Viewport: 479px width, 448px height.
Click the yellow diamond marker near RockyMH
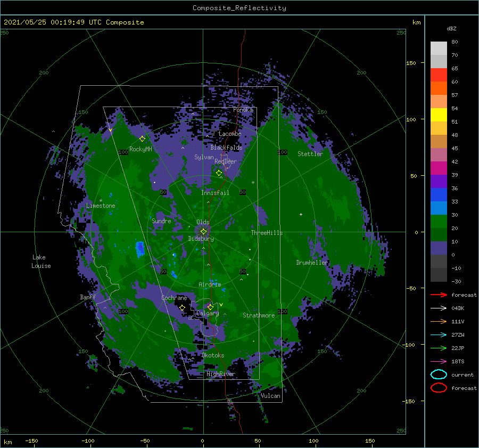[x=142, y=139]
